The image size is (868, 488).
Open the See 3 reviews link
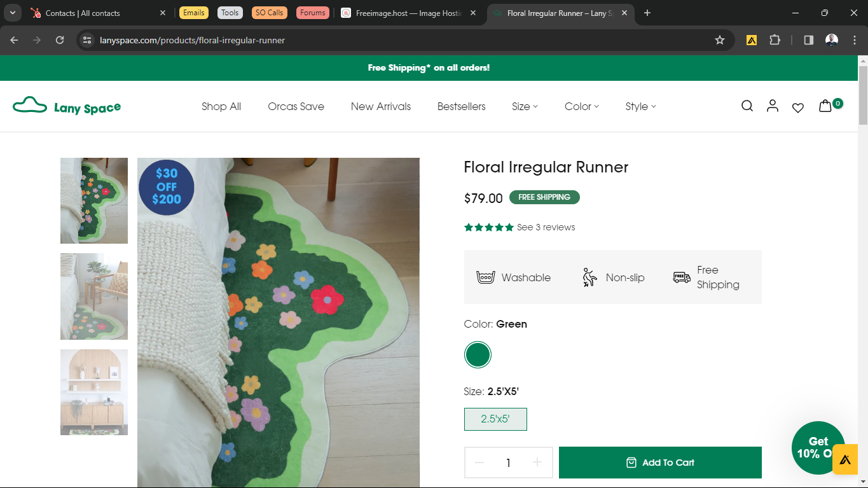click(x=546, y=227)
